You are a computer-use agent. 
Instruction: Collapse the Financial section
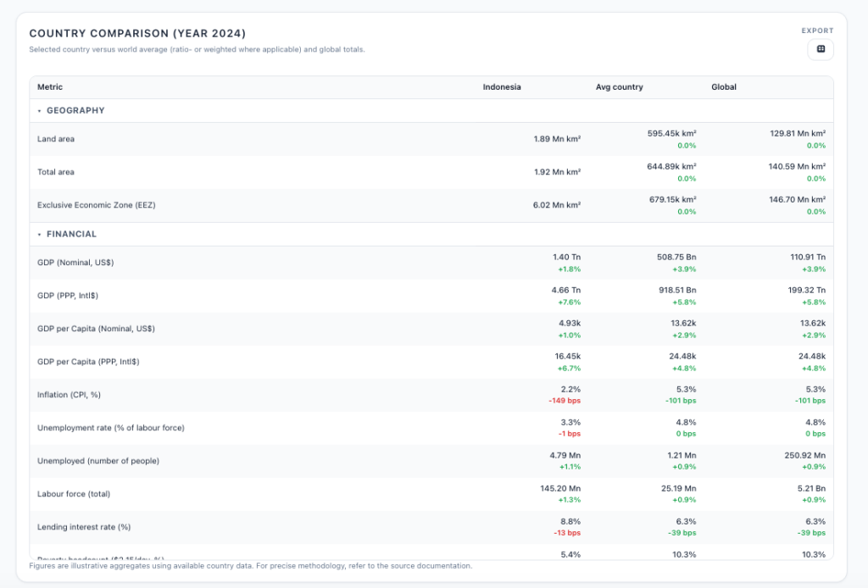[x=40, y=234]
